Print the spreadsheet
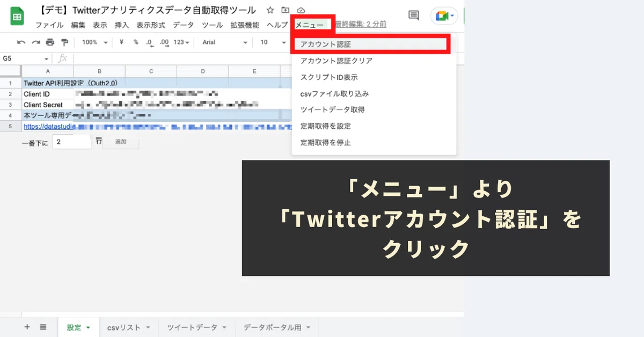The height and width of the screenshot is (337, 644). (x=50, y=42)
